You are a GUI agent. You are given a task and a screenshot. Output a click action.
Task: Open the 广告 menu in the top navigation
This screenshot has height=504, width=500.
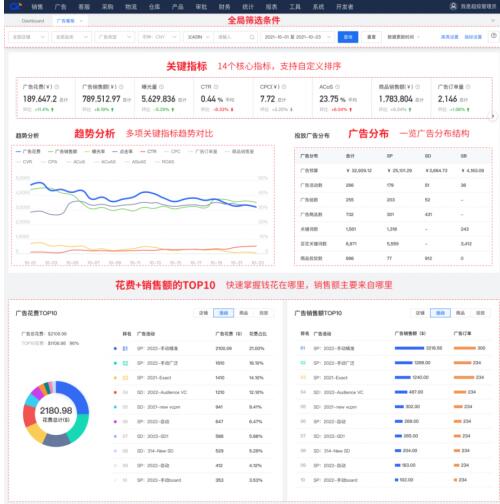[60, 7]
